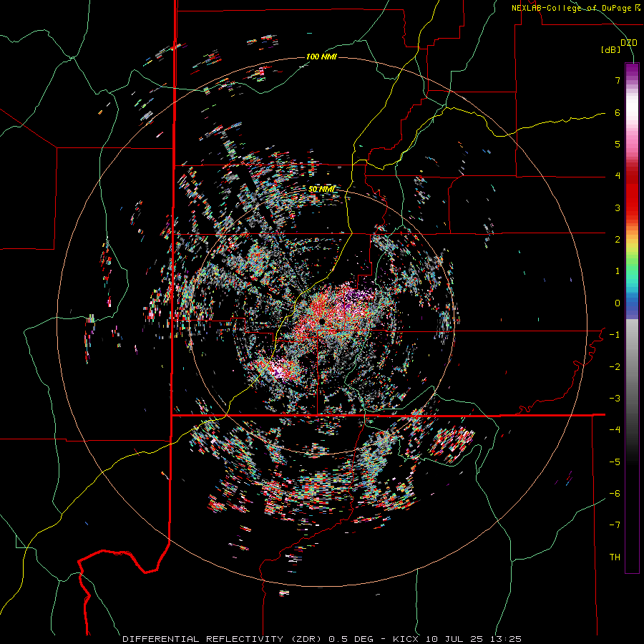Viewport: 644px width, 644px height.
Task: Click the 5 dB scale label
Action: [618, 144]
